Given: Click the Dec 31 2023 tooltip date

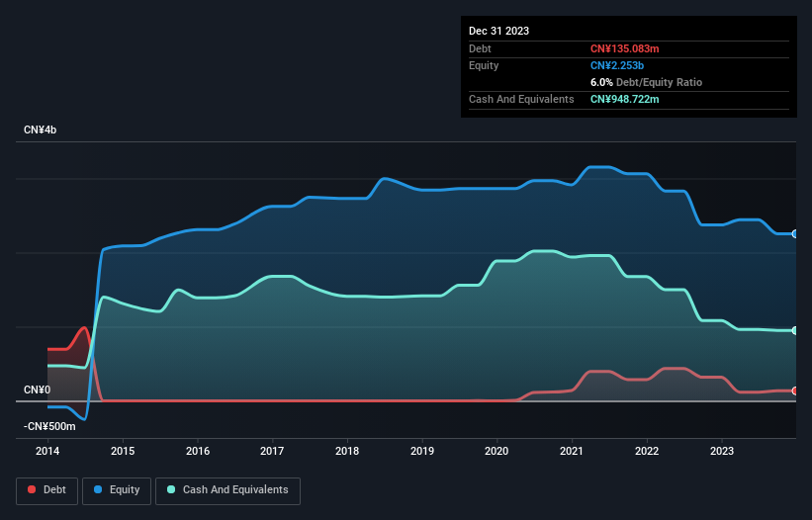Looking at the screenshot, I should tap(498, 31).
